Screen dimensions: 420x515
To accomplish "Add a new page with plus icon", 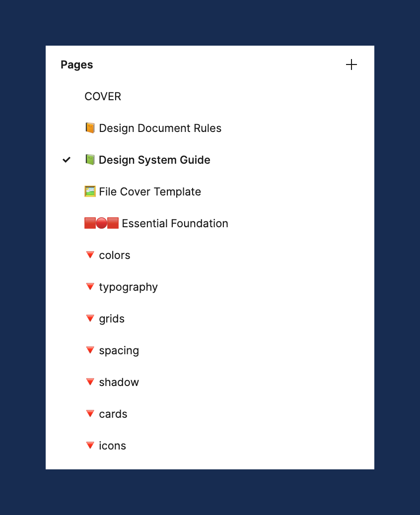I will (x=351, y=64).
